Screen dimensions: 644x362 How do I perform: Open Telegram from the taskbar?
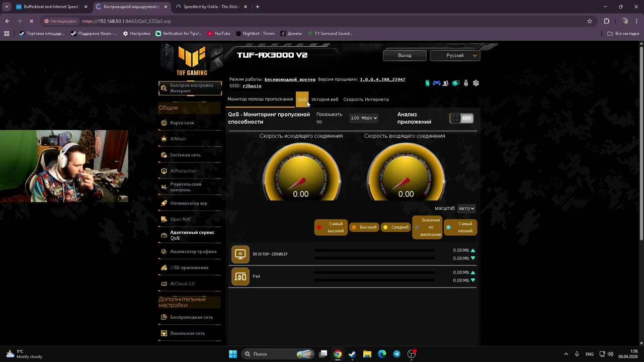click(x=396, y=354)
